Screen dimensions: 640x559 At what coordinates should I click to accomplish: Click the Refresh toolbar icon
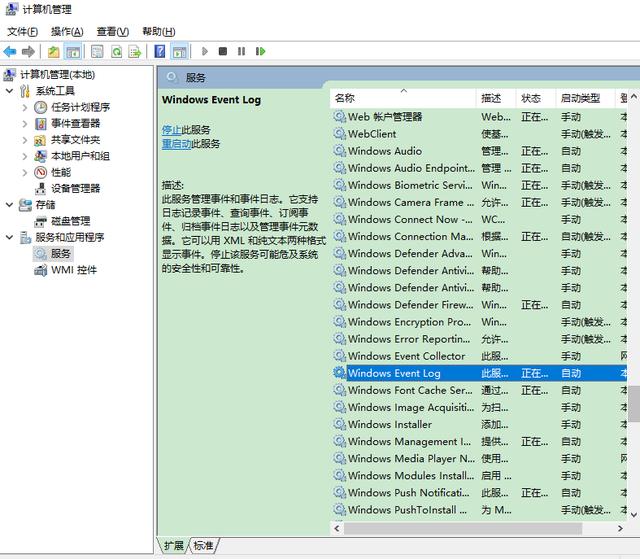[116, 51]
